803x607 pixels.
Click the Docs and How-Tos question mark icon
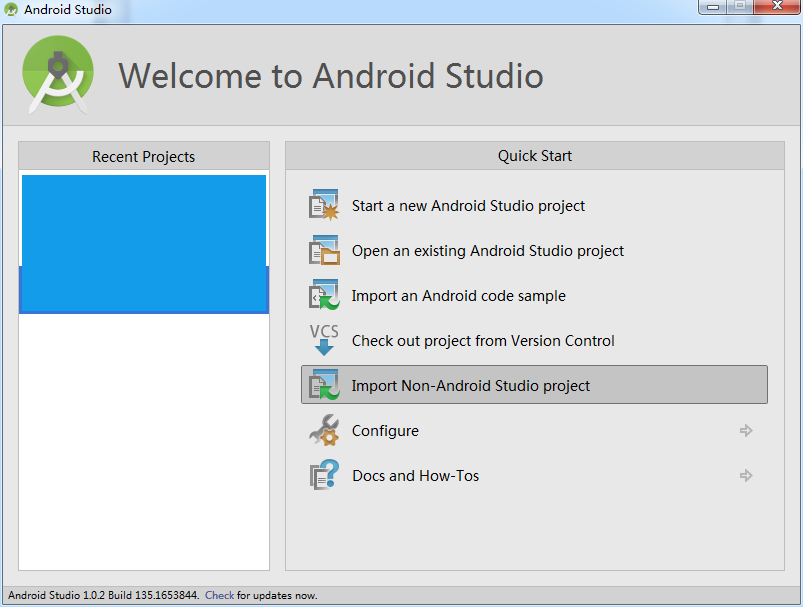(x=324, y=475)
